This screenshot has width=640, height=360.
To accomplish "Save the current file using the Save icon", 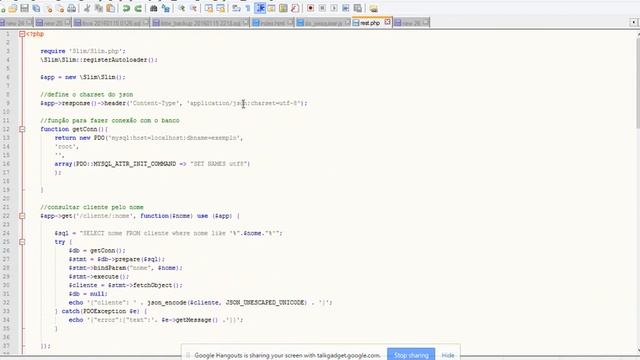I will (x=24, y=8).
